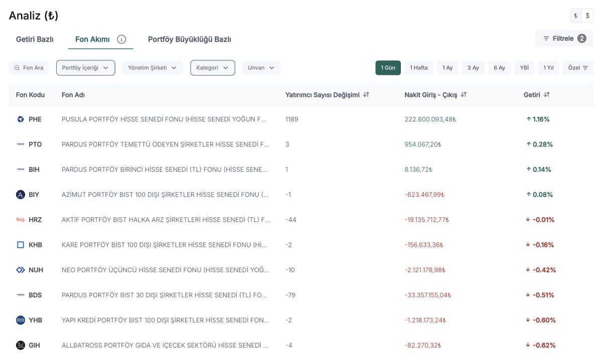The height and width of the screenshot is (364, 602).
Task: Select the 6 Ay period
Action: pyautogui.click(x=499, y=68)
